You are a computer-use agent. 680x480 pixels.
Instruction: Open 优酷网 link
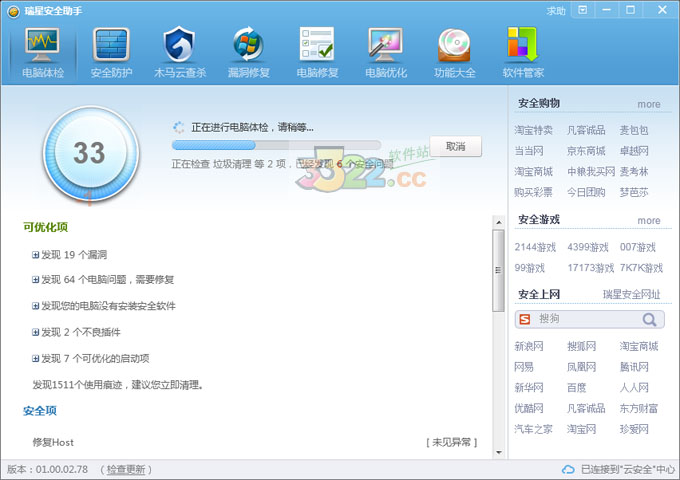click(529, 408)
